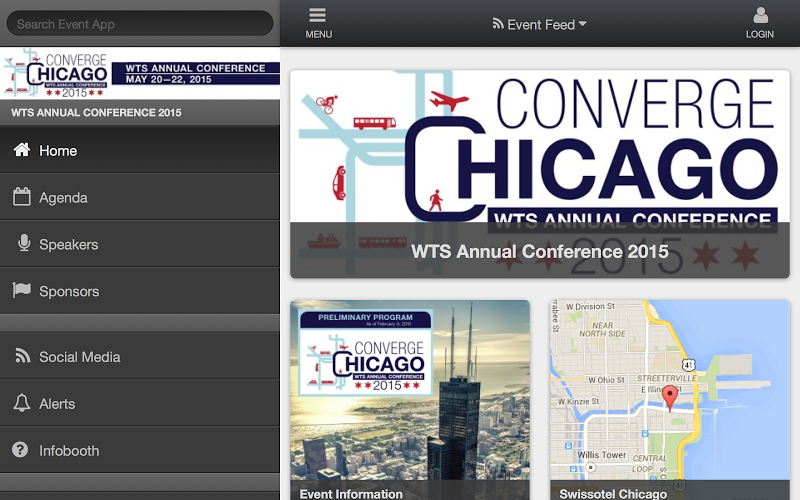The image size is (800, 500).
Task: Click the Speakers microphone icon
Action: (x=24, y=243)
